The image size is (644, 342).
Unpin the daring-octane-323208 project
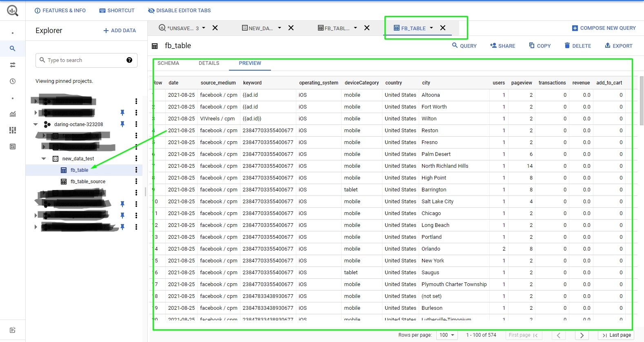tap(122, 124)
